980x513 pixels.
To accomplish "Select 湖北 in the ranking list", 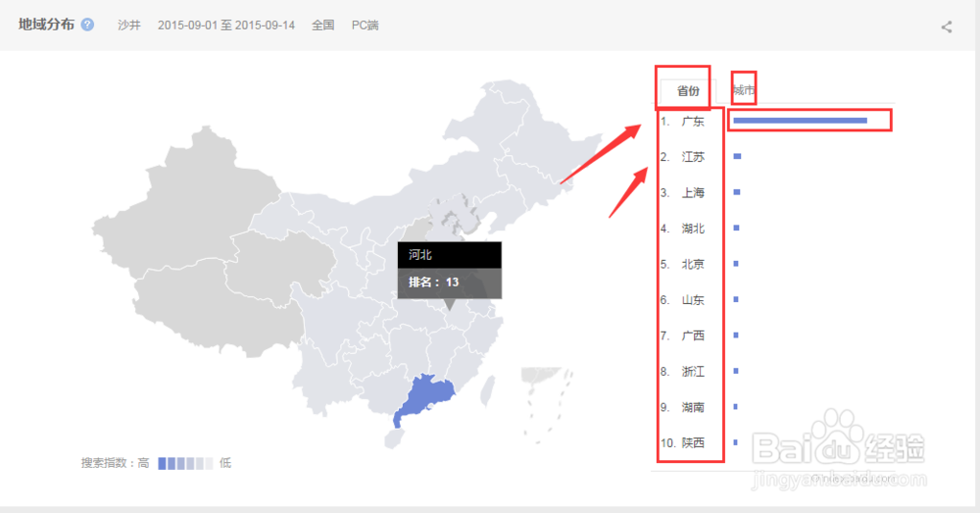I will (693, 229).
